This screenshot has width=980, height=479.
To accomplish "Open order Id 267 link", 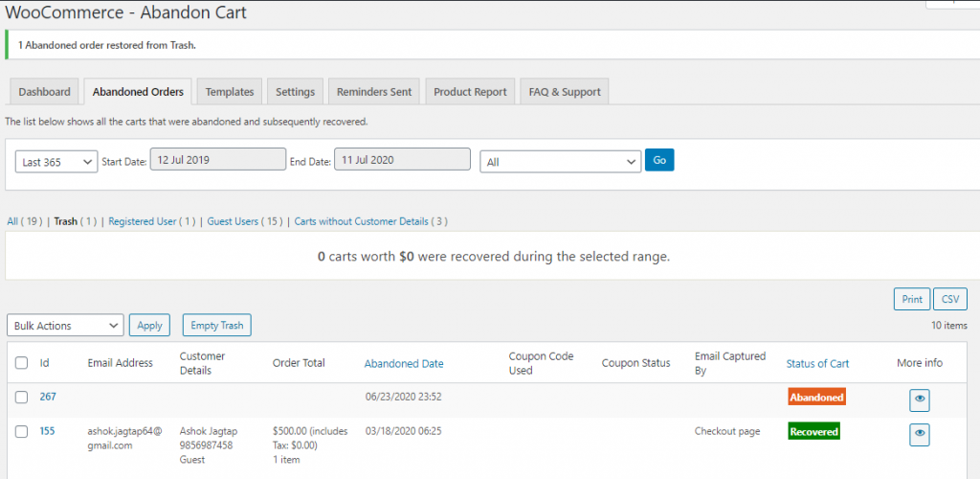I will point(48,397).
